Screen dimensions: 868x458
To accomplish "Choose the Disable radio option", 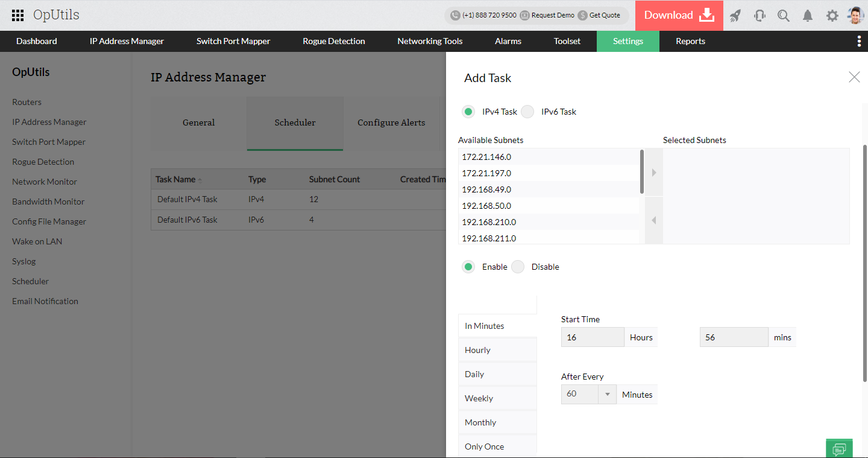I will pos(518,267).
